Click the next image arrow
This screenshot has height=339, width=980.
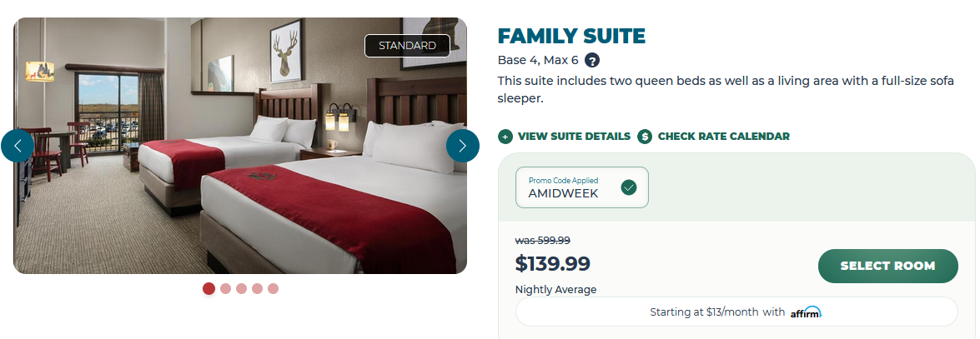pos(463,146)
